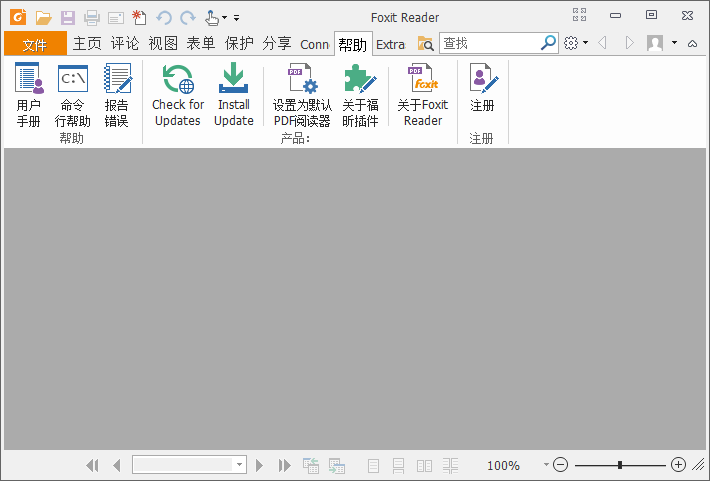Select single page layout view
The width and height of the screenshot is (710, 481).
[x=374, y=466]
